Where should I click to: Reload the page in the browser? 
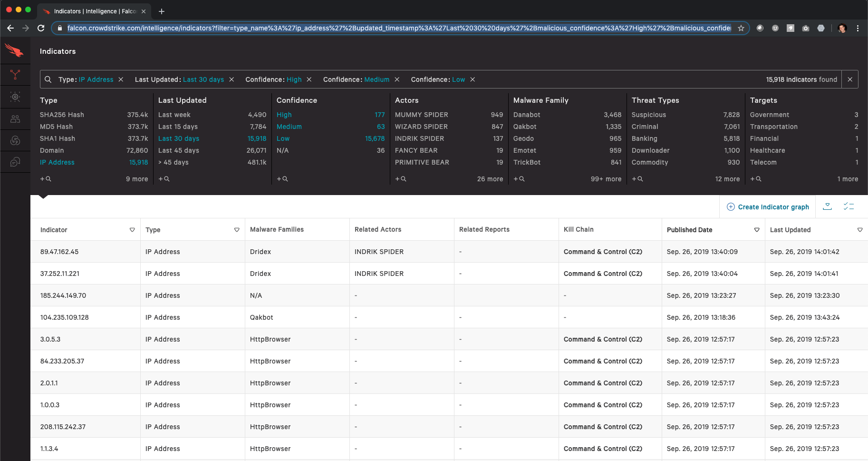[41, 28]
